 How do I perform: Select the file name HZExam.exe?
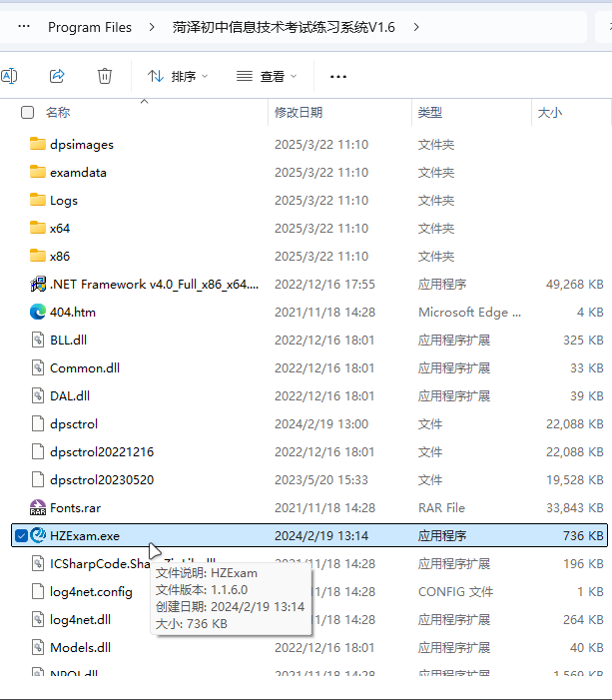point(85,535)
